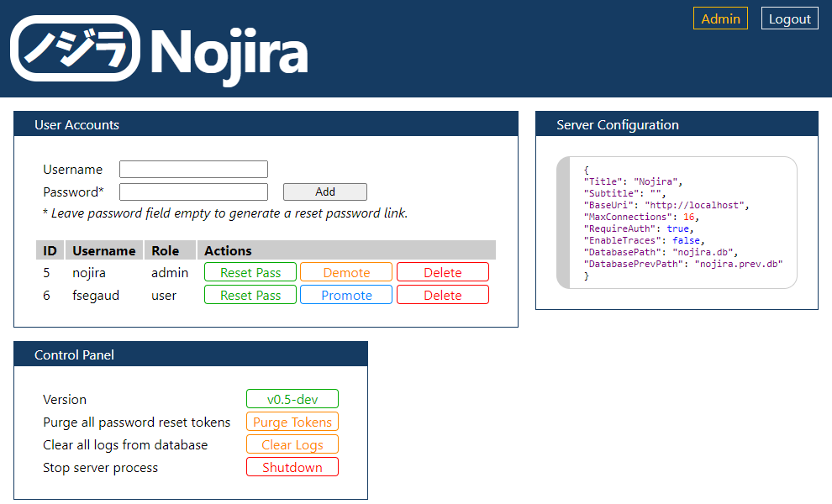This screenshot has height=504, width=832.
Task: Delete the fsegaud user account
Action: 442,295
